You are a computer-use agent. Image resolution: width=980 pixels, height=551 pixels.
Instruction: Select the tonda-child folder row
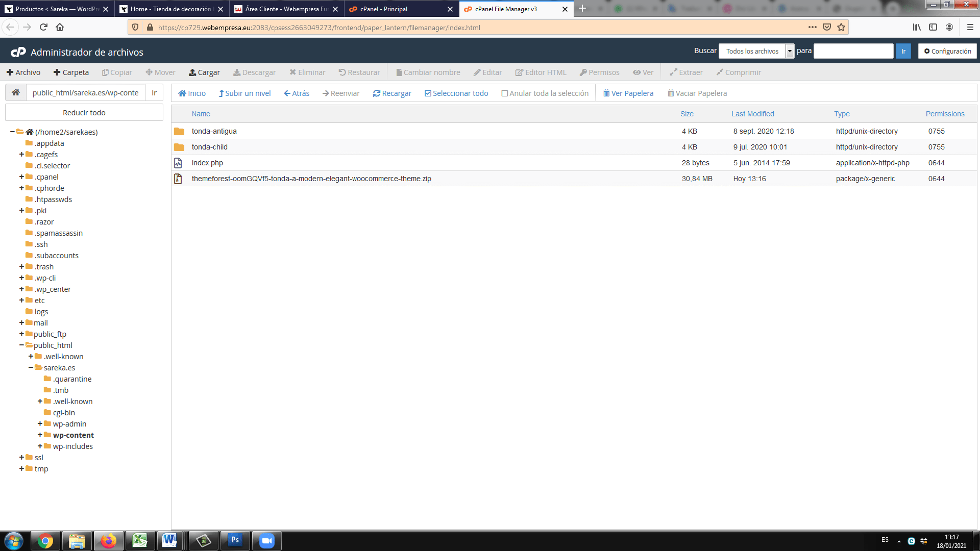click(574, 147)
